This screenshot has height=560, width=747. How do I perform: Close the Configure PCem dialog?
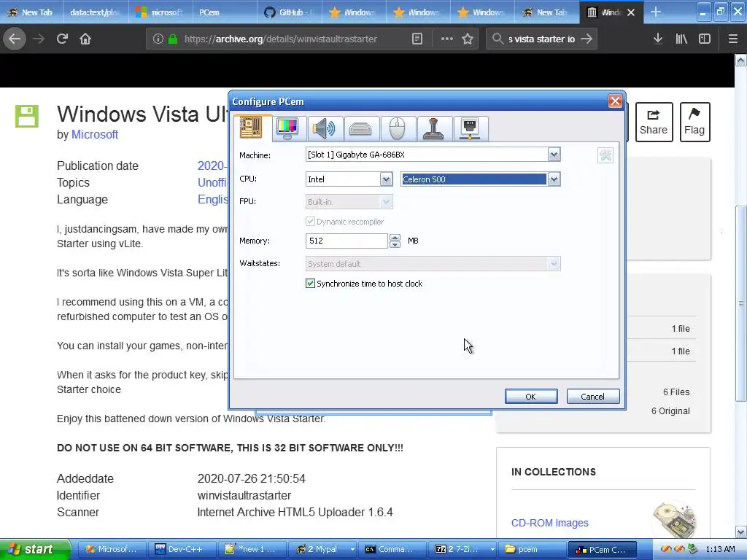tap(614, 101)
